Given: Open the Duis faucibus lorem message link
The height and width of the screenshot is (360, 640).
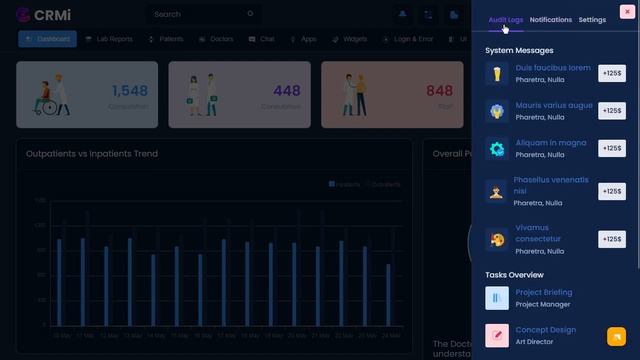Looking at the screenshot, I should tap(553, 68).
